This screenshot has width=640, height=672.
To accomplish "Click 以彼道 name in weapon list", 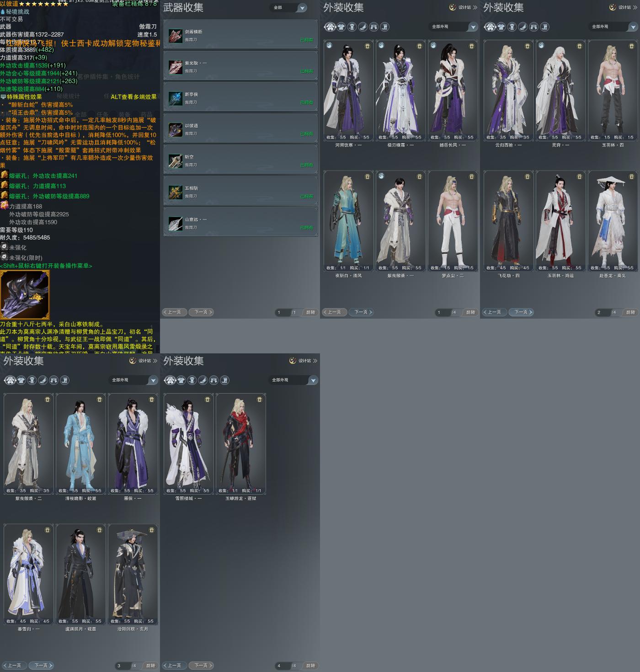I will (x=192, y=126).
